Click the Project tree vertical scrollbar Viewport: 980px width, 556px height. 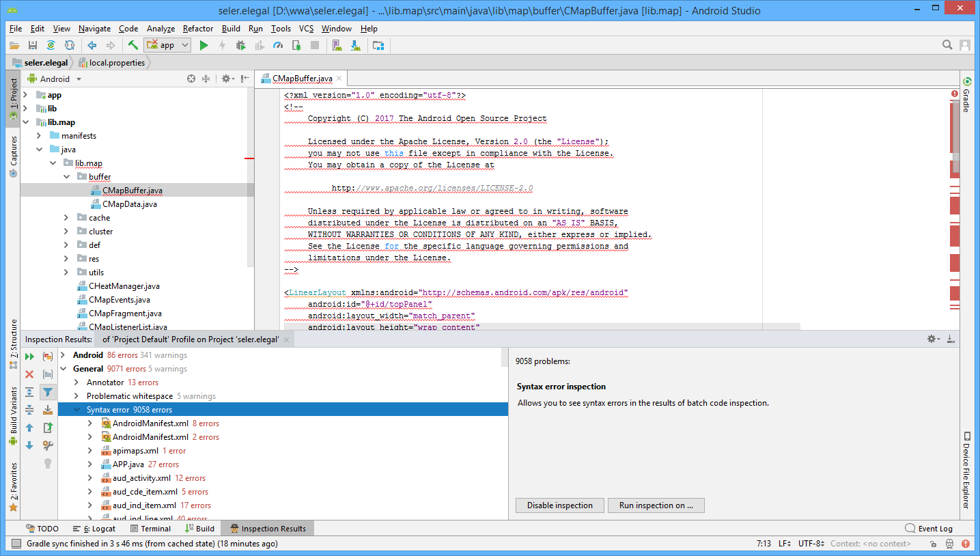(x=251, y=178)
